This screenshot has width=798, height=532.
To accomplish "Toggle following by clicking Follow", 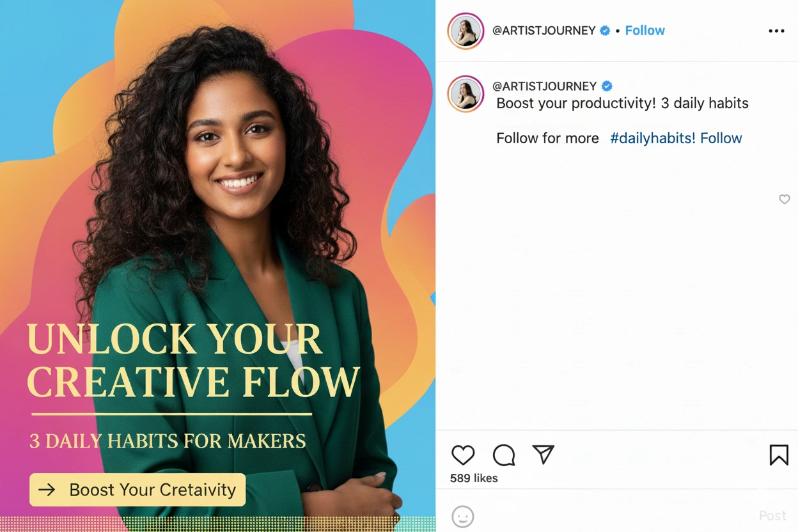I will click(x=645, y=30).
